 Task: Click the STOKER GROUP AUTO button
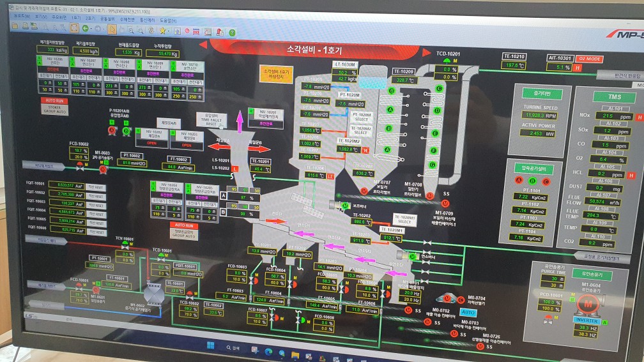point(56,110)
